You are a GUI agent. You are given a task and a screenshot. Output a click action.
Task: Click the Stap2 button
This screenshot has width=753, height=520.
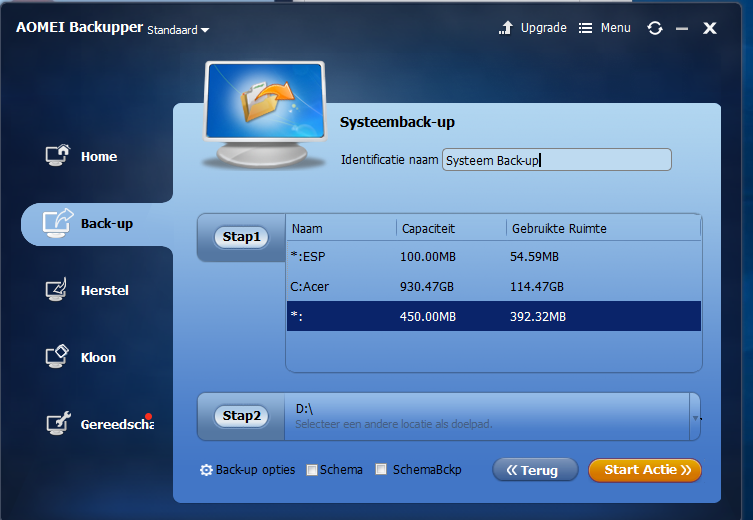241,416
